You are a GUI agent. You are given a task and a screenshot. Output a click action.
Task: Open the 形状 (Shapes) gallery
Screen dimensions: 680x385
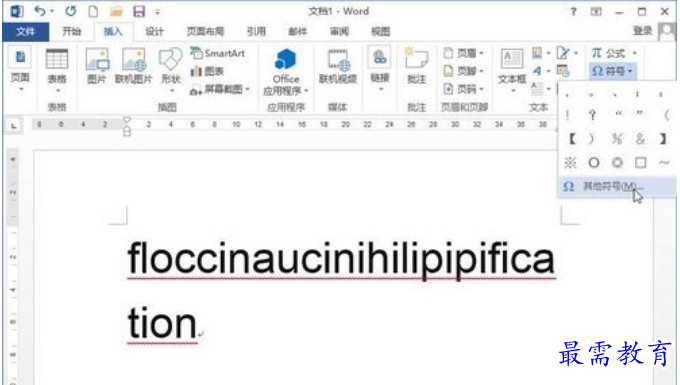pos(171,70)
